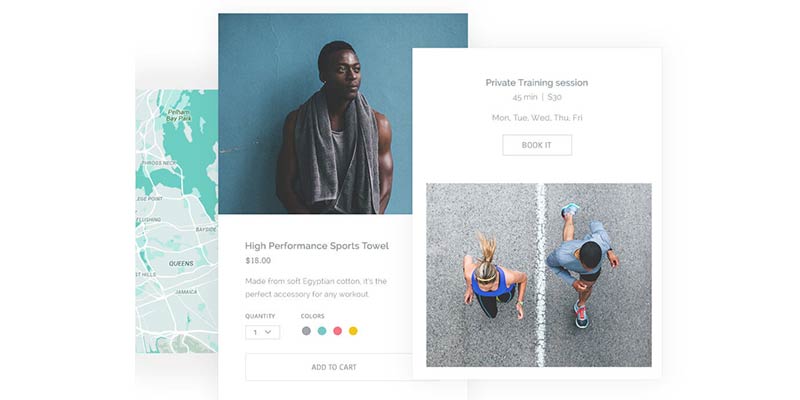Image resolution: width=800 pixels, height=400 pixels.
Task: Choose the pink color swatch
Action: point(337,331)
